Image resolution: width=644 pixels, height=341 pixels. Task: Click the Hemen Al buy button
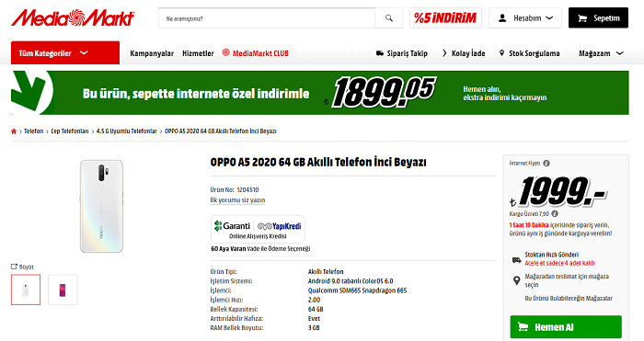click(566, 327)
